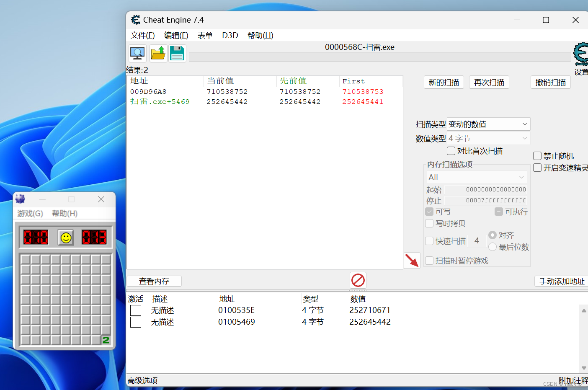Click the address list scrollbar down arrow
588x390 pixels.
(x=584, y=368)
